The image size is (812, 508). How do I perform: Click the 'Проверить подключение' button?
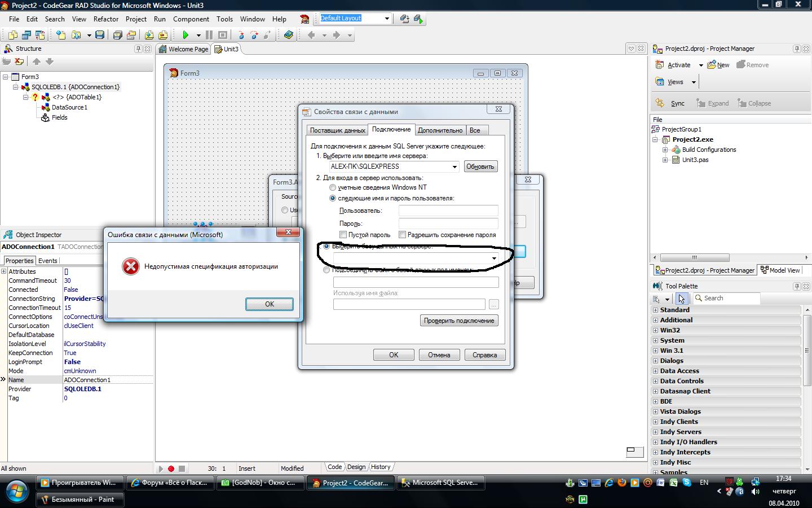coord(459,321)
